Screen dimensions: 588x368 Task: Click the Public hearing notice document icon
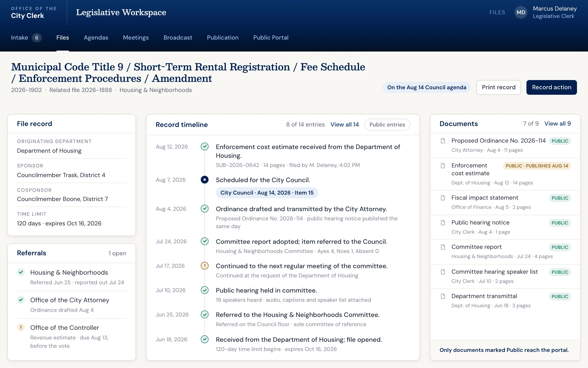pos(443,222)
